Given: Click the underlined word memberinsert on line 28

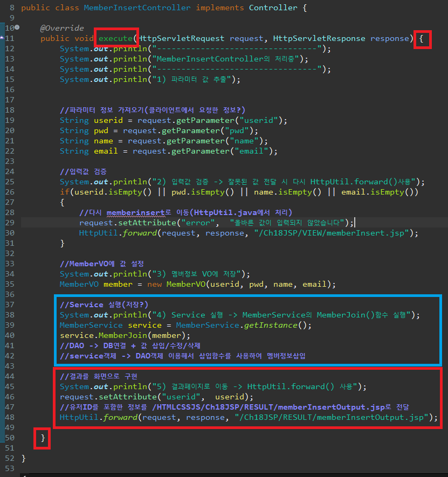Looking at the screenshot, I should [x=135, y=213].
